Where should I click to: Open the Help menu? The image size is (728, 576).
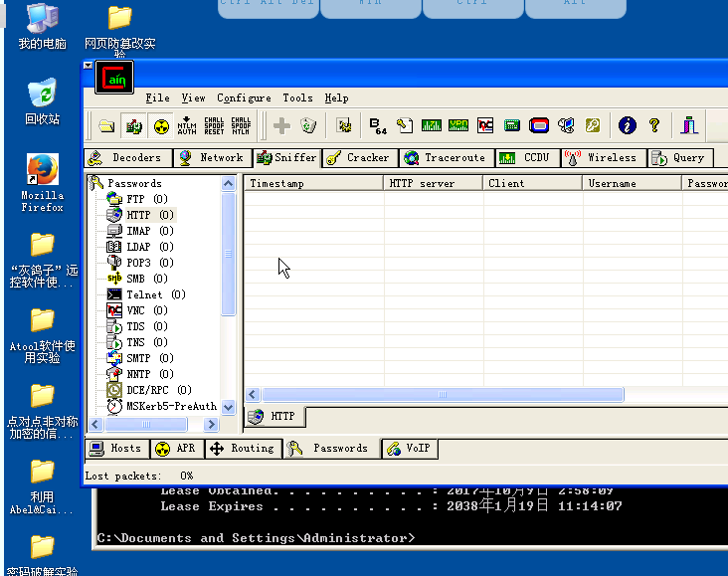[x=336, y=98]
